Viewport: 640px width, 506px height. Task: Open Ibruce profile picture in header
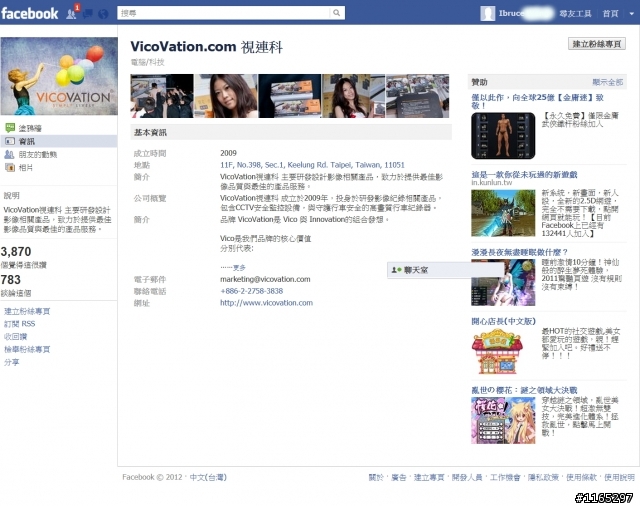[487, 13]
